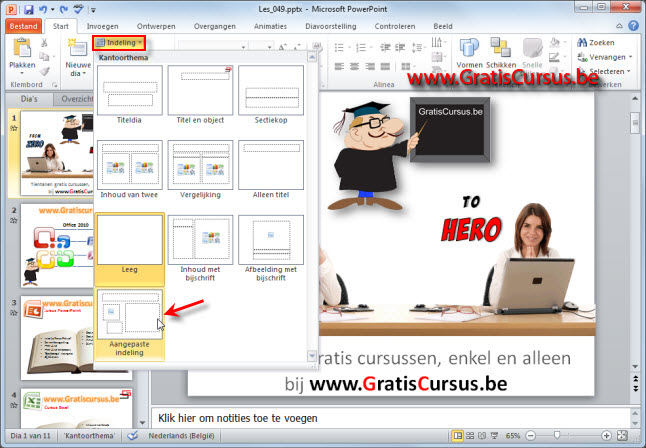Click the align left icon
The width and height of the screenshot is (646, 448).
[339, 66]
